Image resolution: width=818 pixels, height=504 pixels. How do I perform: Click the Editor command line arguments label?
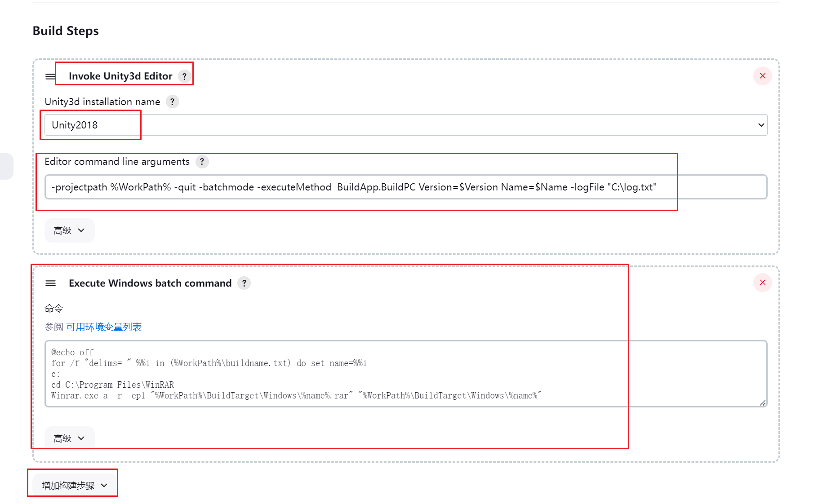pos(117,162)
